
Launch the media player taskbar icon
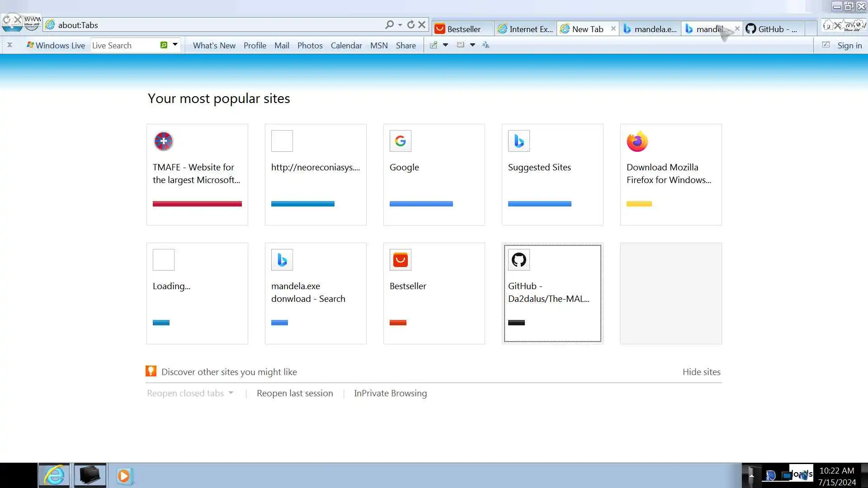pyautogui.click(x=124, y=476)
